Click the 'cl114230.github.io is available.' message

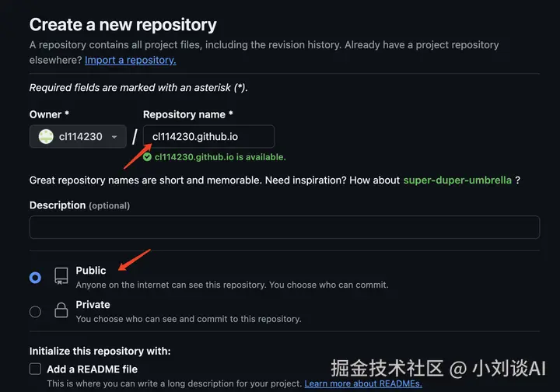pyautogui.click(x=220, y=157)
